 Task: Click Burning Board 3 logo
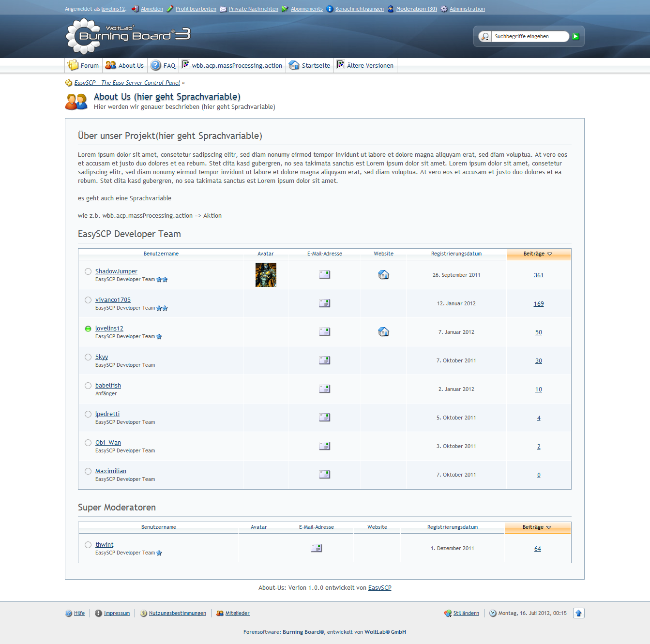pyautogui.click(x=128, y=36)
